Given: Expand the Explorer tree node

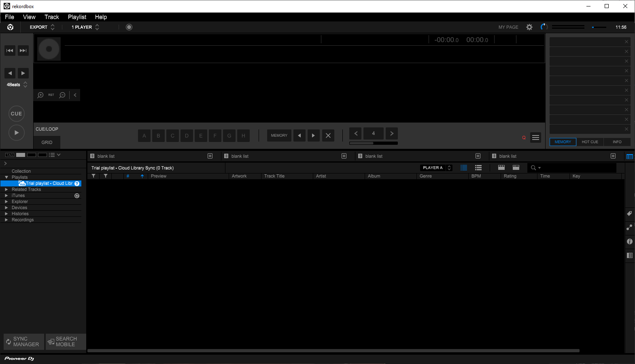Looking at the screenshot, I should click(x=6, y=201).
